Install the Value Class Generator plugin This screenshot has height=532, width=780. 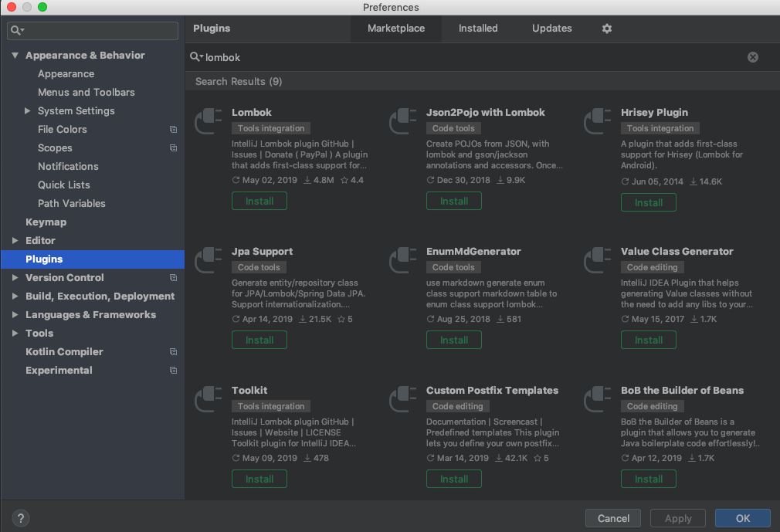(648, 340)
